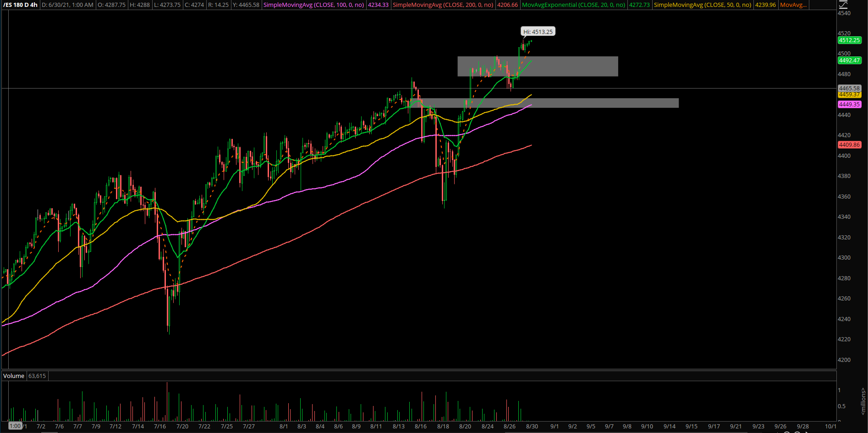Click the C: 4274 close readout

[x=194, y=5]
